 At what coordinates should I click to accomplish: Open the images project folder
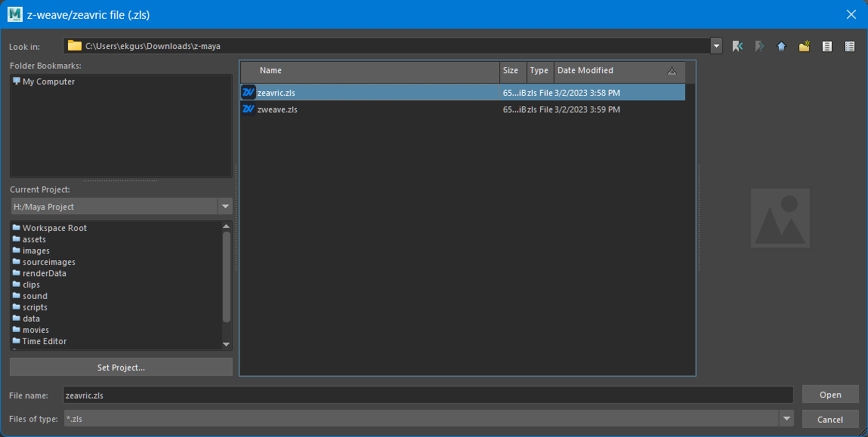(31, 251)
